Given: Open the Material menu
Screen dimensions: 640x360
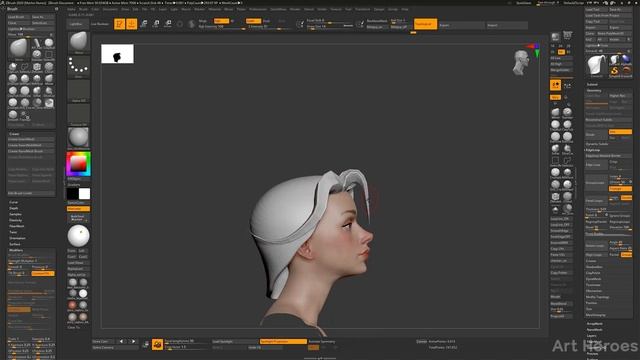Looking at the screenshot, I should coord(215,9).
